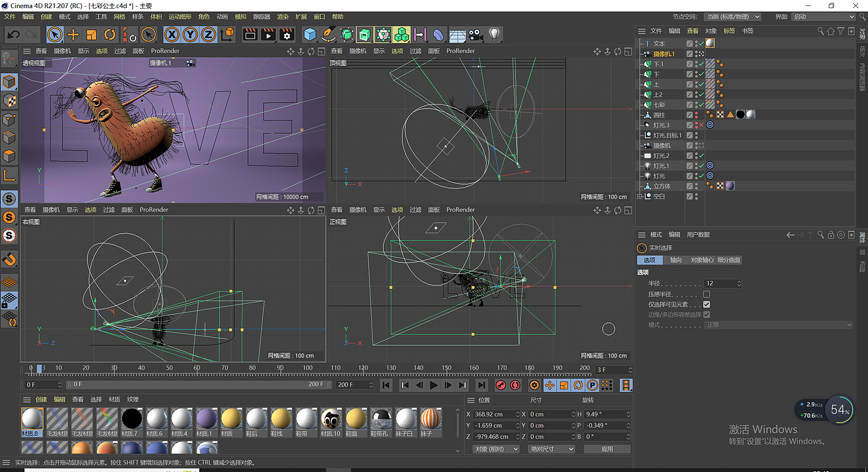Toggle the green check on 文本 object

[701, 43]
